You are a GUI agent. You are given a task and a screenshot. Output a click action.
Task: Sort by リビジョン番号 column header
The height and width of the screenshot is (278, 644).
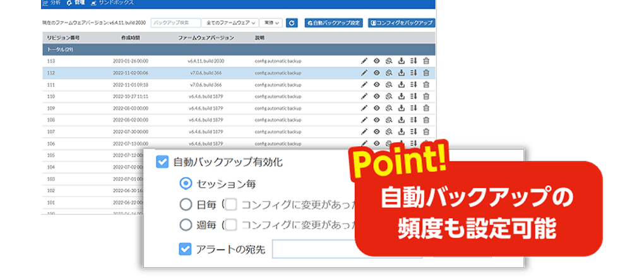click(x=63, y=37)
